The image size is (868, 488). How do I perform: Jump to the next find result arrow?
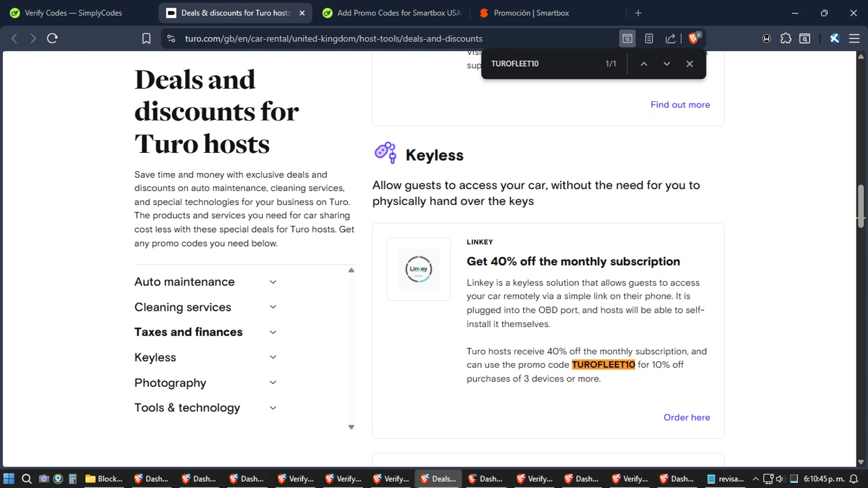pyautogui.click(x=667, y=64)
